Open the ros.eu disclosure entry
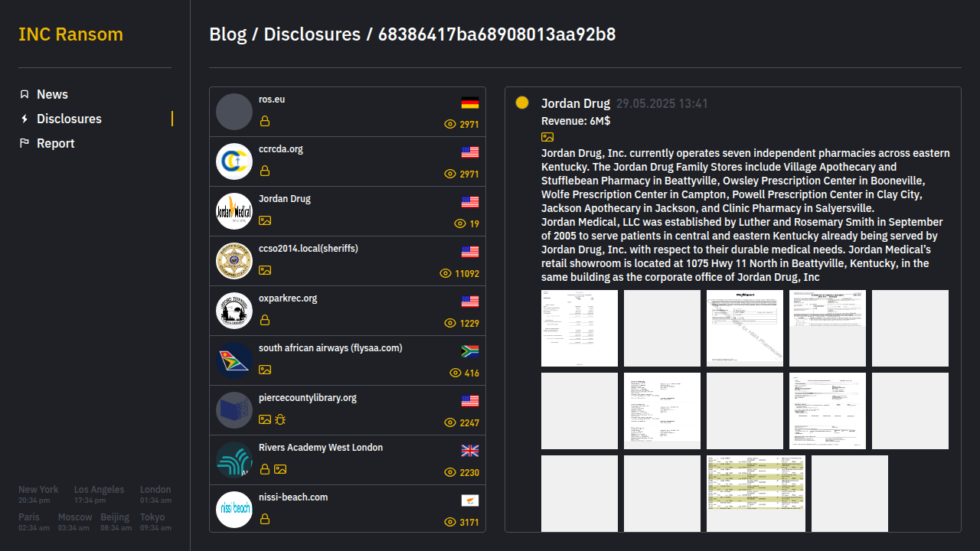This screenshot has height=551, width=980. pyautogui.click(x=348, y=112)
